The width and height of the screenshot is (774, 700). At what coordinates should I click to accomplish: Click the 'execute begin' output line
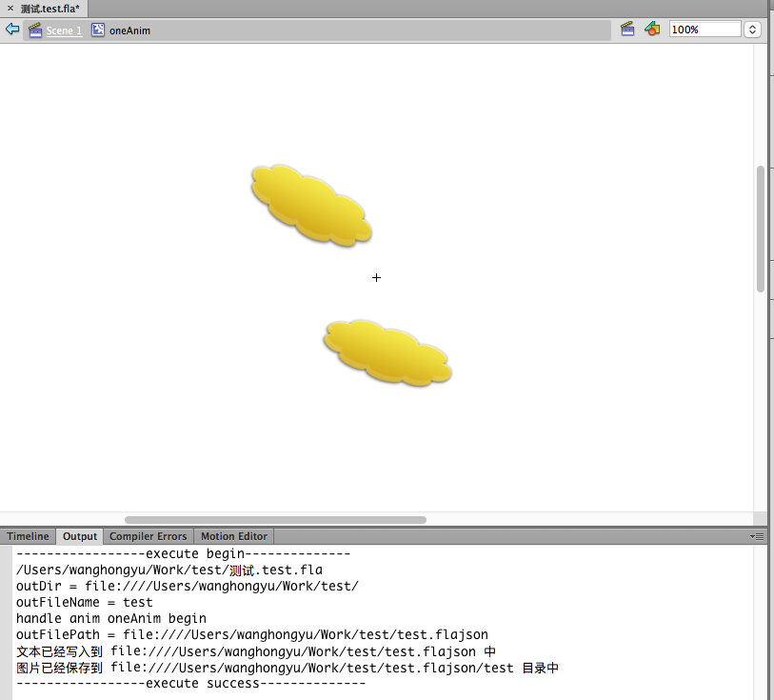183,554
